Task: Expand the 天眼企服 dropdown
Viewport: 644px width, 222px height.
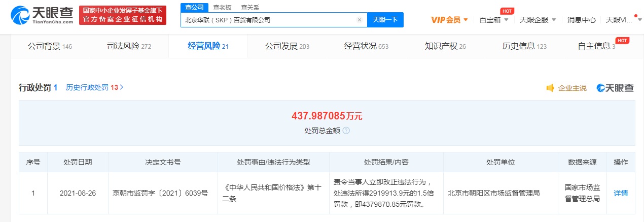Action: point(538,20)
